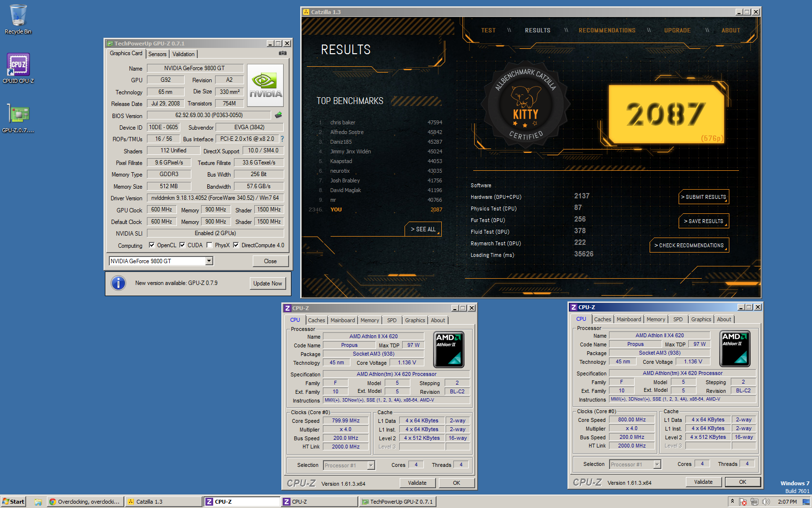812x508 pixels.
Task: Click Core Speed 799.99 MHz in left CPU-Z
Action: tap(346, 421)
